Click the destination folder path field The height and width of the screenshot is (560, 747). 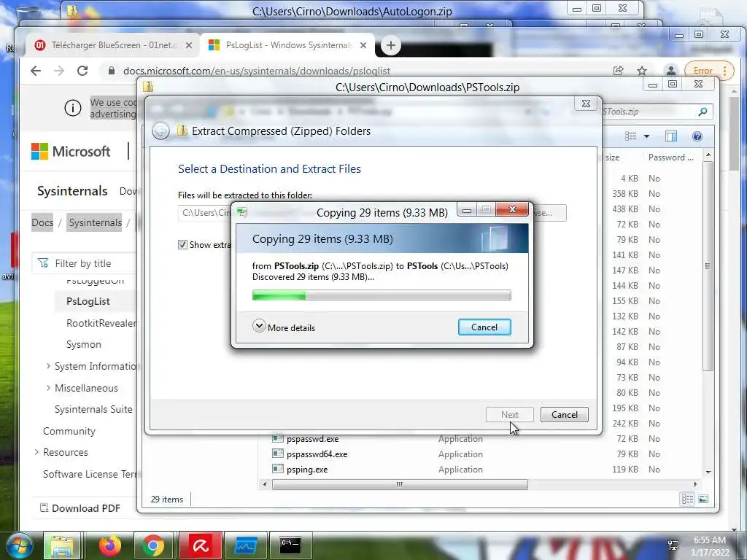[x=205, y=212]
